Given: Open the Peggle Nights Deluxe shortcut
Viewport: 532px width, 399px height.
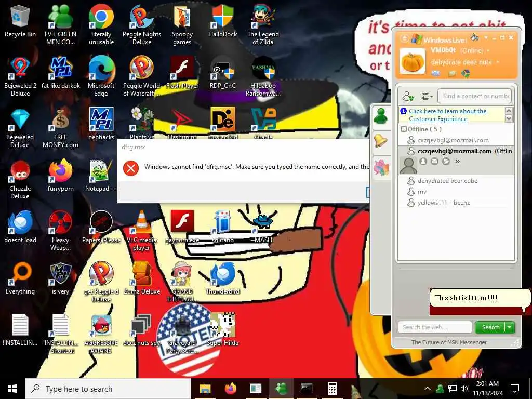Looking at the screenshot, I should pyautogui.click(x=142, y=24).
